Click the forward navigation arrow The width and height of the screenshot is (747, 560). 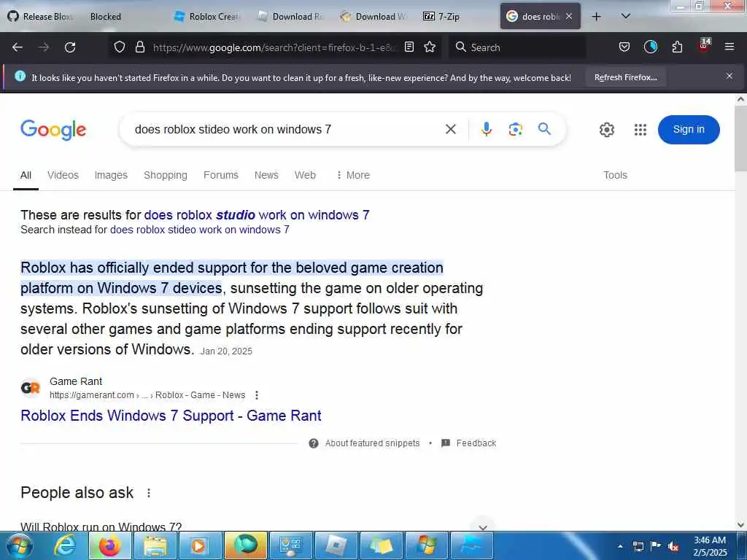coord(43,47)
